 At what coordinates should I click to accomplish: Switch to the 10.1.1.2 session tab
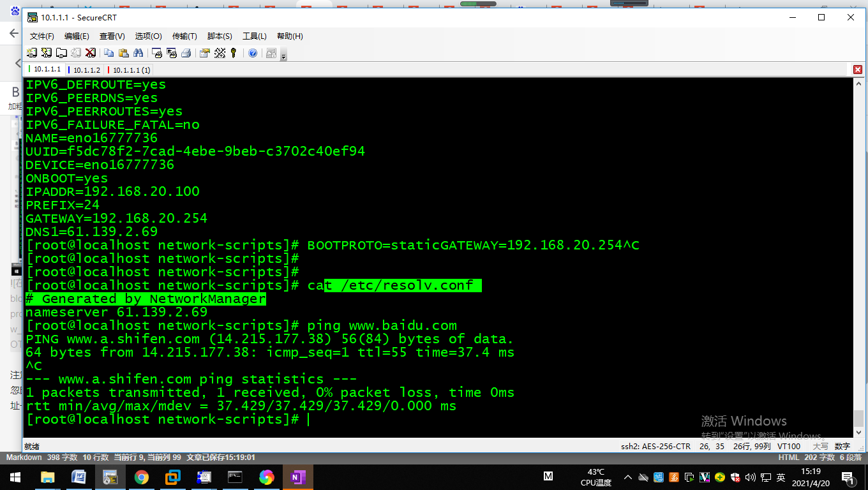click(x=84, y=70)
